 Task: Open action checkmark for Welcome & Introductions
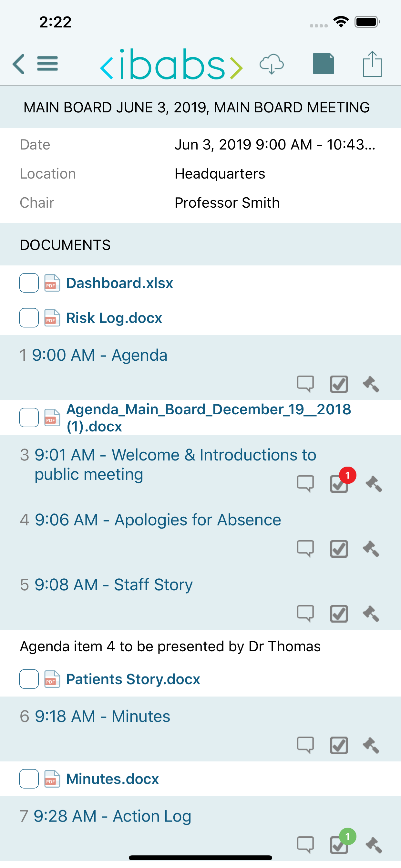click(339, 483)
